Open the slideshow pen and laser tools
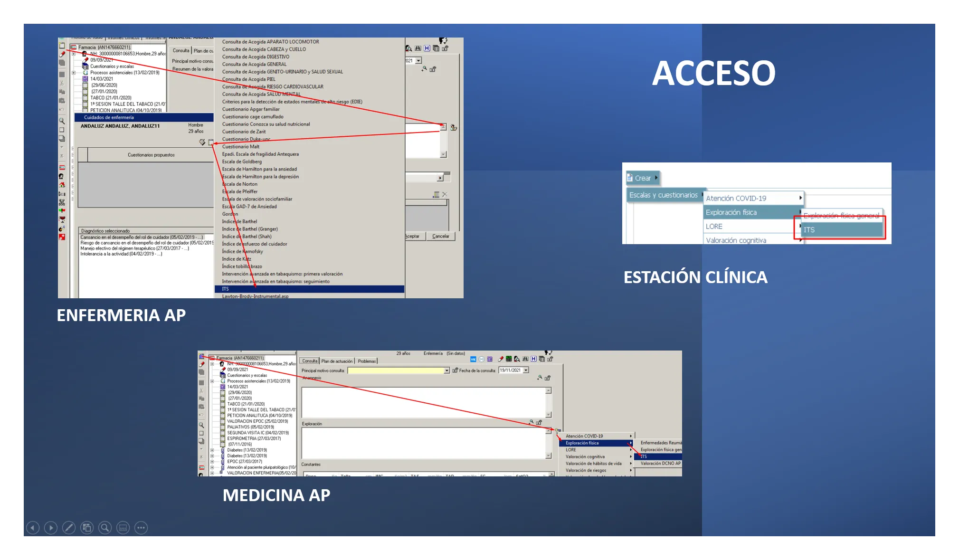 click(x=69, y=528)
